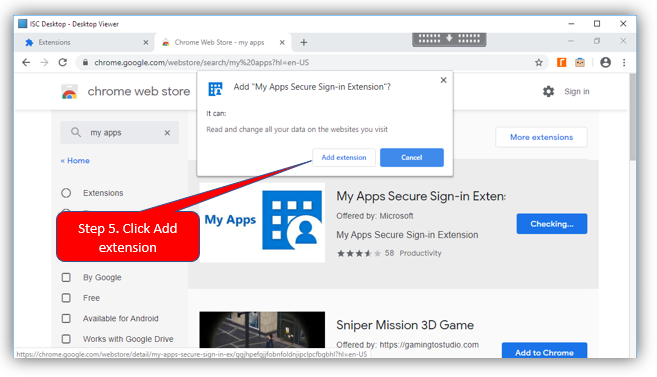This screenshot has height=377, width=657.
Task: Click the browser forward arrow
Action: [44, 62]
